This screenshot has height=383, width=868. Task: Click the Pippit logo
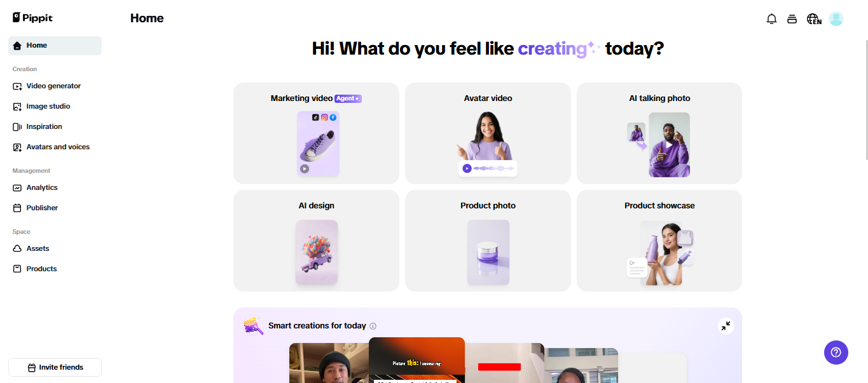coord(32,18)
